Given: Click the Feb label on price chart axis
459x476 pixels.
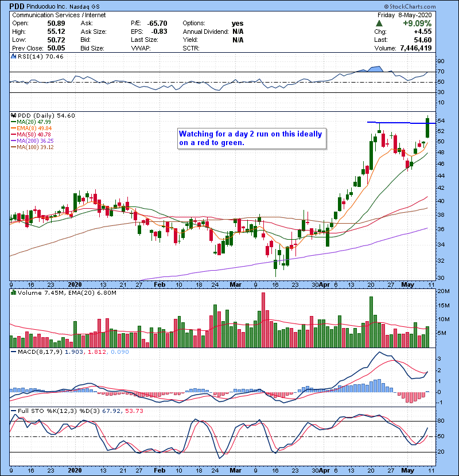Looking at the screenshot, I should coord(160,284).
